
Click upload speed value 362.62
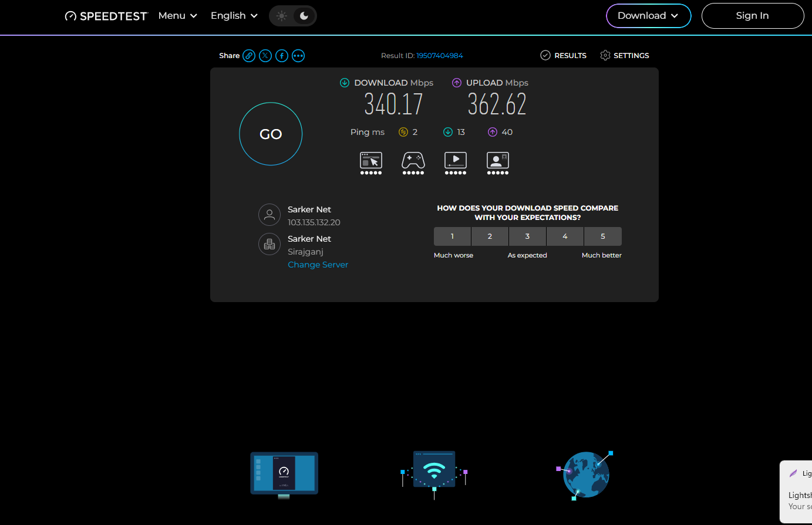(x=497, y=105)
